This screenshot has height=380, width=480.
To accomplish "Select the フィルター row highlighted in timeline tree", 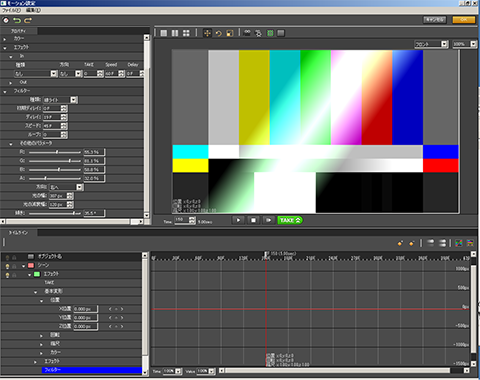I will pyautogui.click(x=92, y=370).
